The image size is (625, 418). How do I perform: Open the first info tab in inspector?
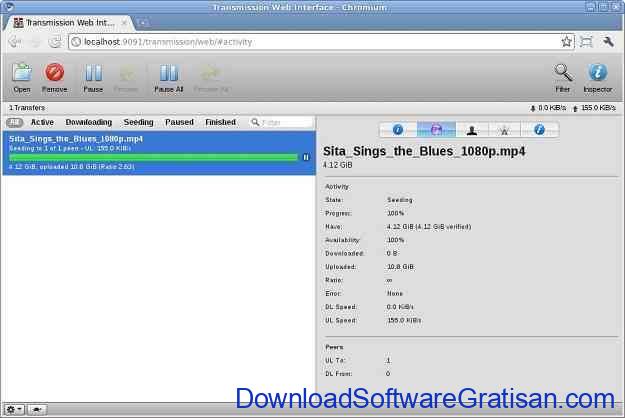coord(398,130)
